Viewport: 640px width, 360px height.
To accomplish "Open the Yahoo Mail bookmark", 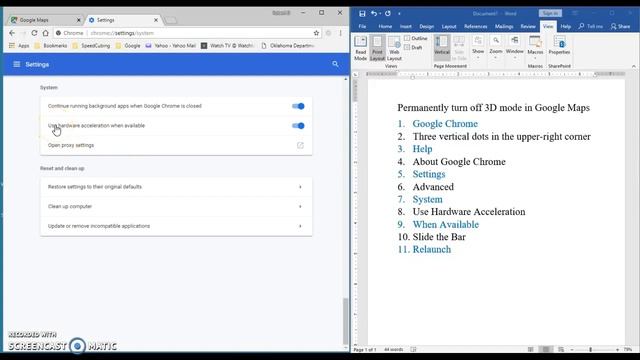I will point(171,46).
